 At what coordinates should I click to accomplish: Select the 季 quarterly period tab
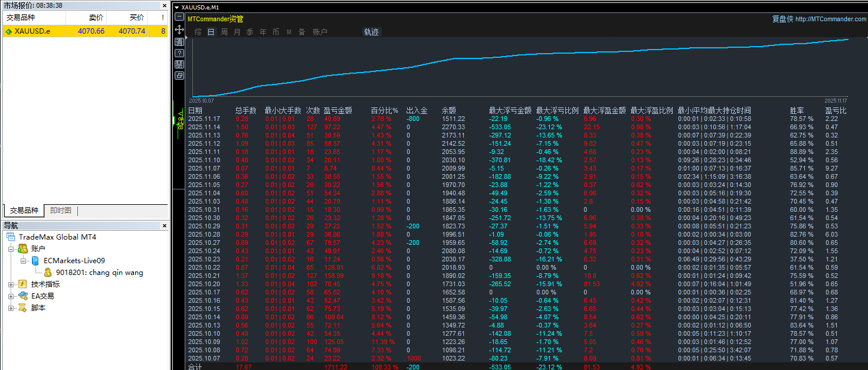pyautogui.click(x=250, y=32)
